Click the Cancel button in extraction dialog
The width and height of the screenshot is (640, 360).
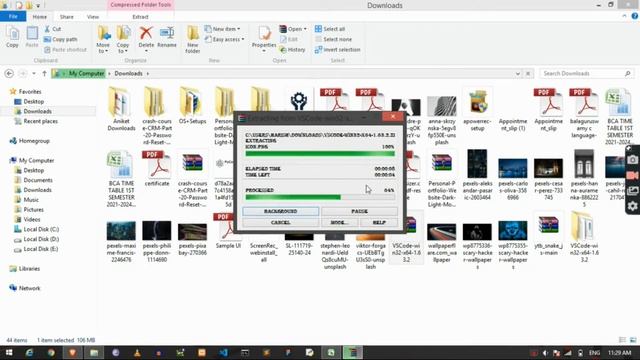coord(280,222)
